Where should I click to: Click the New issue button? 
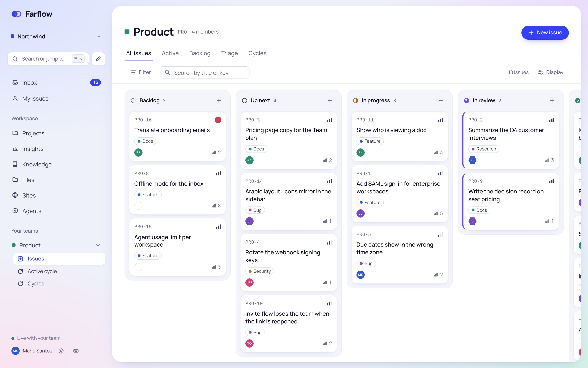[545, 33]
